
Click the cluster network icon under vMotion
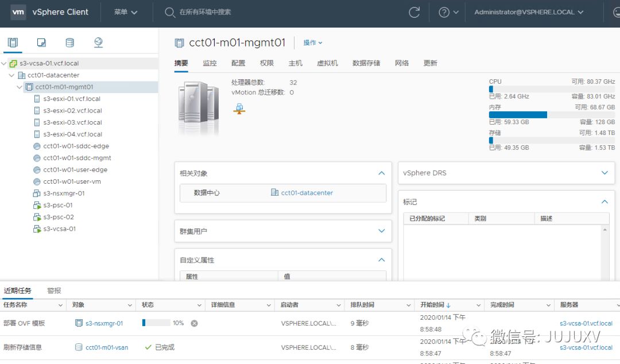pyautogui.click(x=239, y=109)
